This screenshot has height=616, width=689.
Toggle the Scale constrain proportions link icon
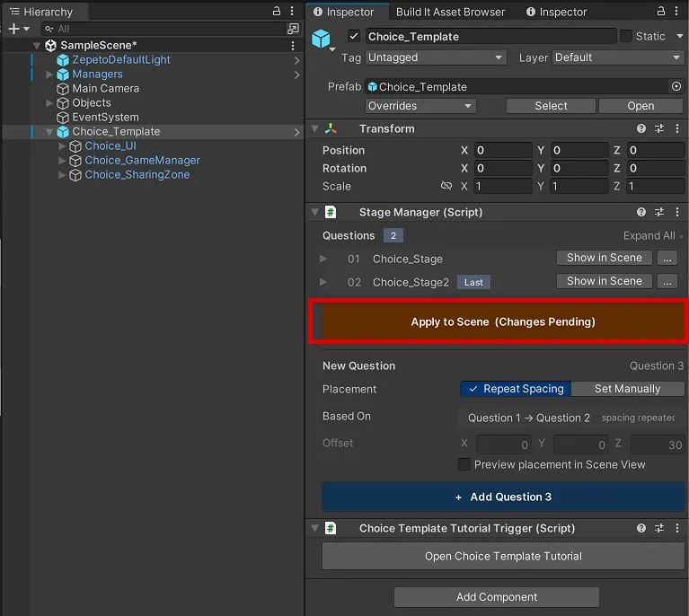446,186
